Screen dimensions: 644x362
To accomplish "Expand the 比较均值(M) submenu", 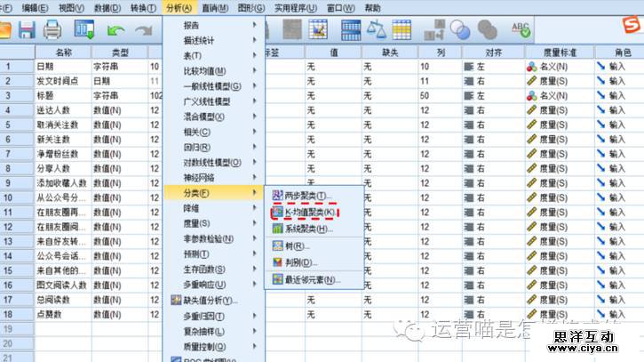I will [x=213, y=71].
